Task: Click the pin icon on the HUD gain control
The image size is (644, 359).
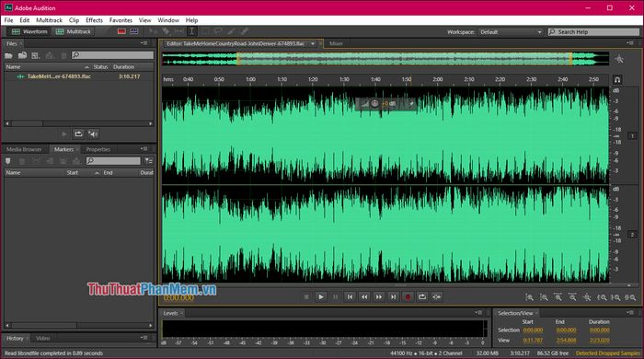Action: pos(411,103)
